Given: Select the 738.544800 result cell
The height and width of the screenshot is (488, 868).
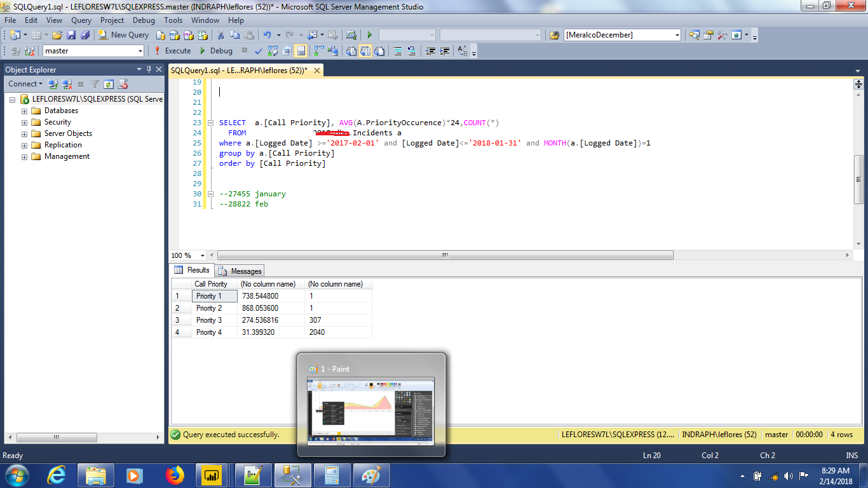Looking at the screenshot, I should coord(271,296).
